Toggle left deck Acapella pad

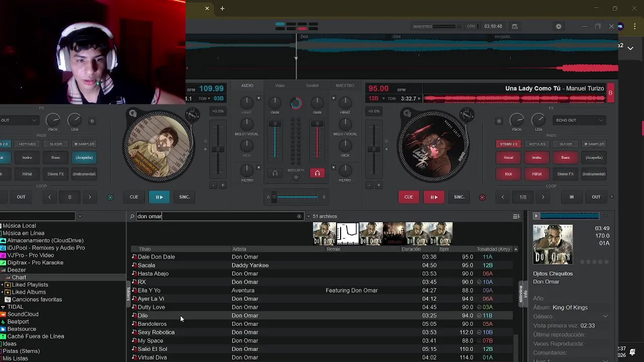point(84,157)
